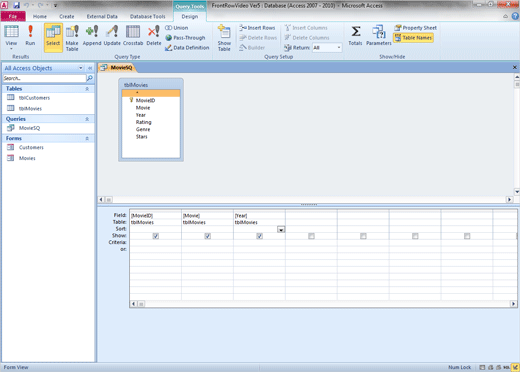Choose Select query type
The width and height of the screenshot is (520, 372).
coord(53,37)
